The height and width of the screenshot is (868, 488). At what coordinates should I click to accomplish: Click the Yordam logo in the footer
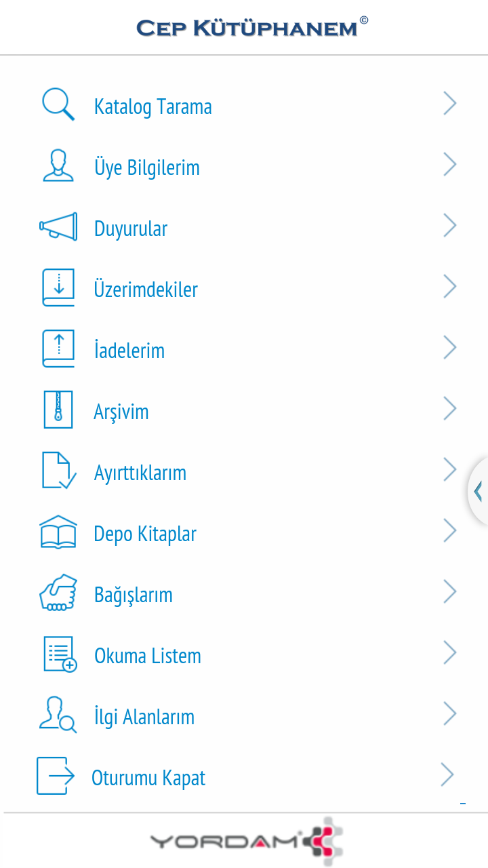(245, 841)
